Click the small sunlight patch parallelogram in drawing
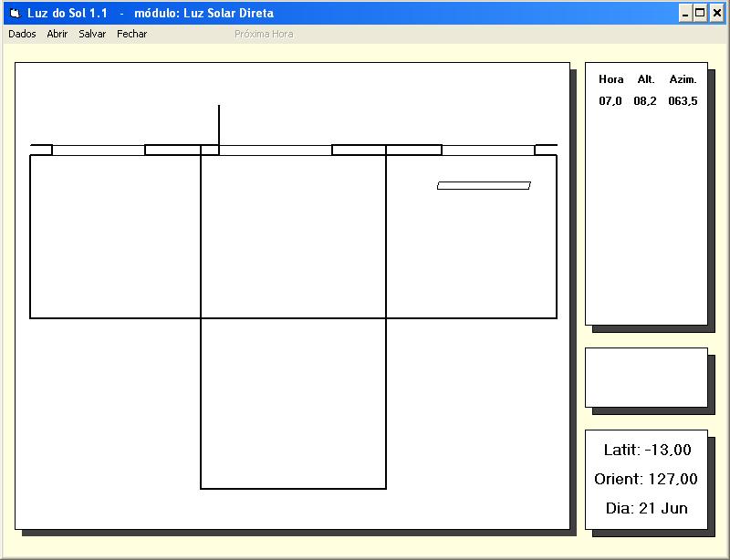The height and width of the screenshot is (560, 730). (484, 186)
